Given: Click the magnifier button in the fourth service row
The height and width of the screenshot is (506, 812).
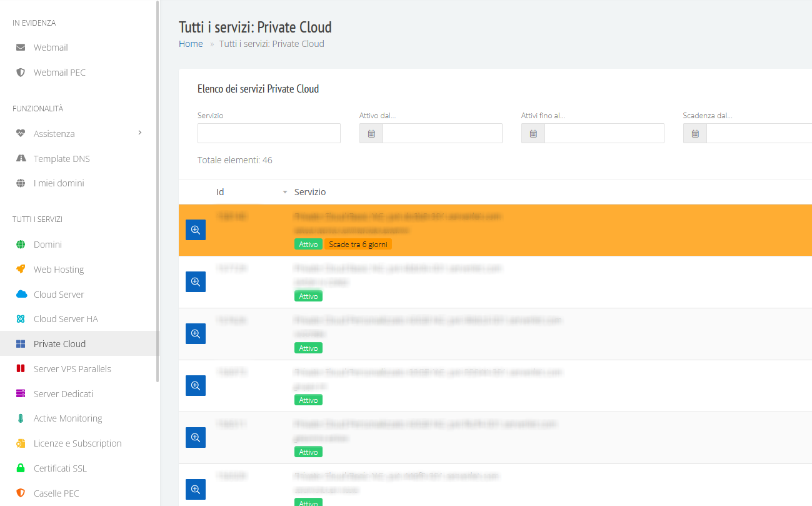Looking at the screenshot, I should point(196,386).
